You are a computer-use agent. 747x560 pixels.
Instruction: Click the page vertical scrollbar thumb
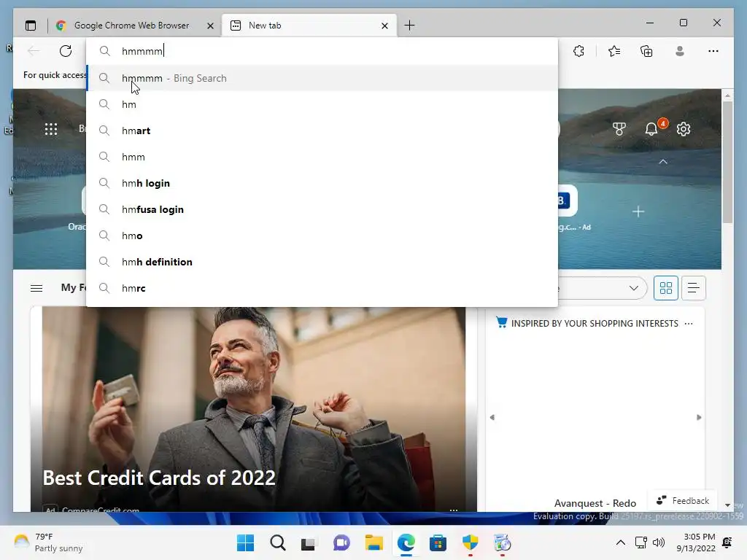tap(727, 161)
